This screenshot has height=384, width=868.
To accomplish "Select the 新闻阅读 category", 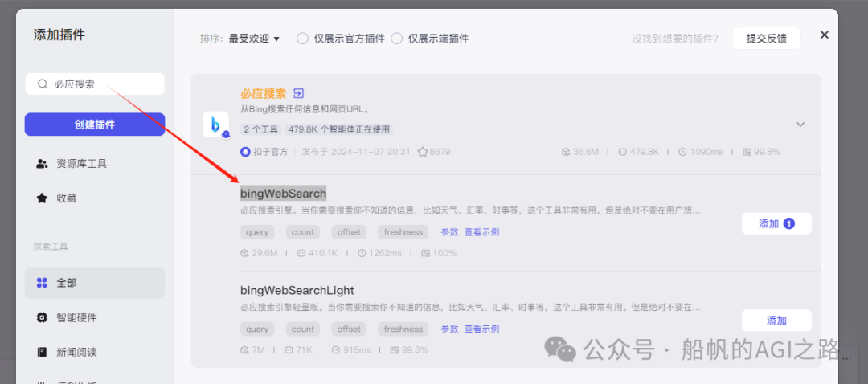I will [95, 352].
